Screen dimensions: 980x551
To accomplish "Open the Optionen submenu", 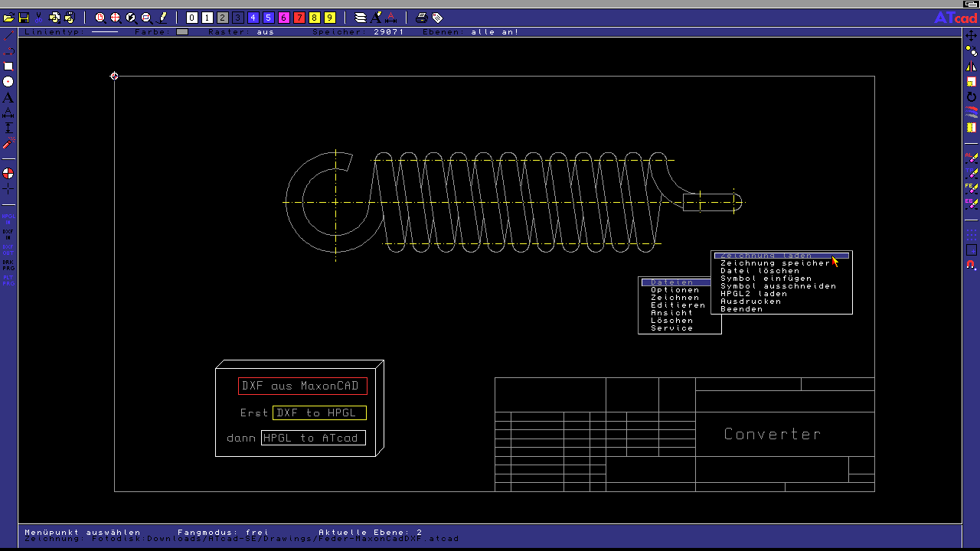I will tap(675, 290).
